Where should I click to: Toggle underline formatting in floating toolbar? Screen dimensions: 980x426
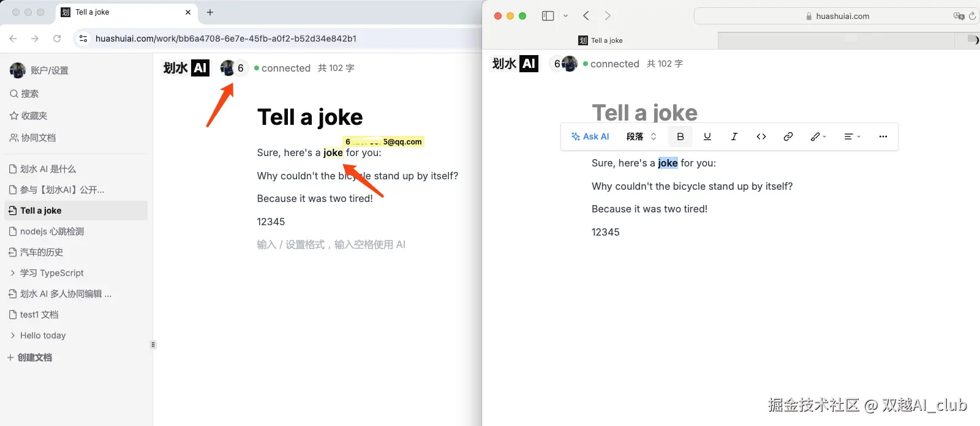(x=707, y=136)
